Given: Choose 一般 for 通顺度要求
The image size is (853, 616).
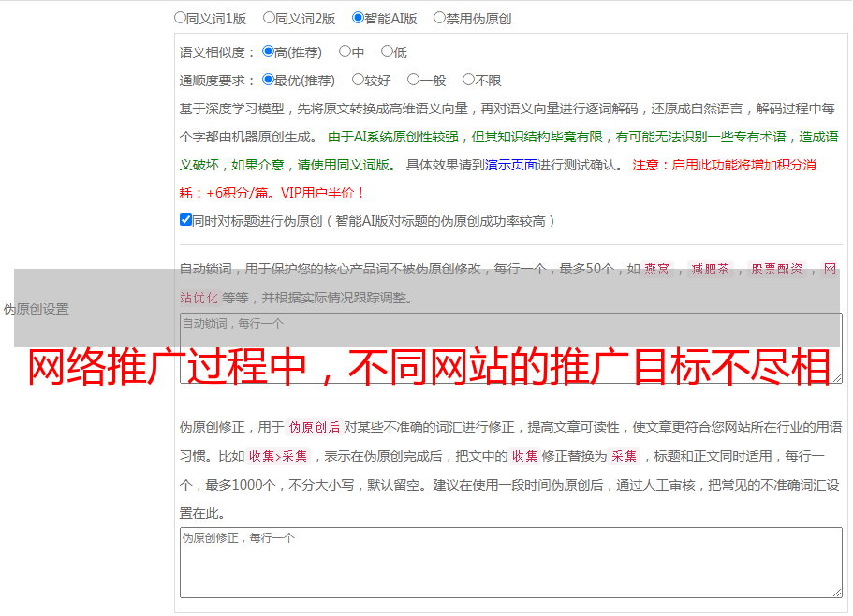Looking at the screenshot, I should click(x=413, y=80).
